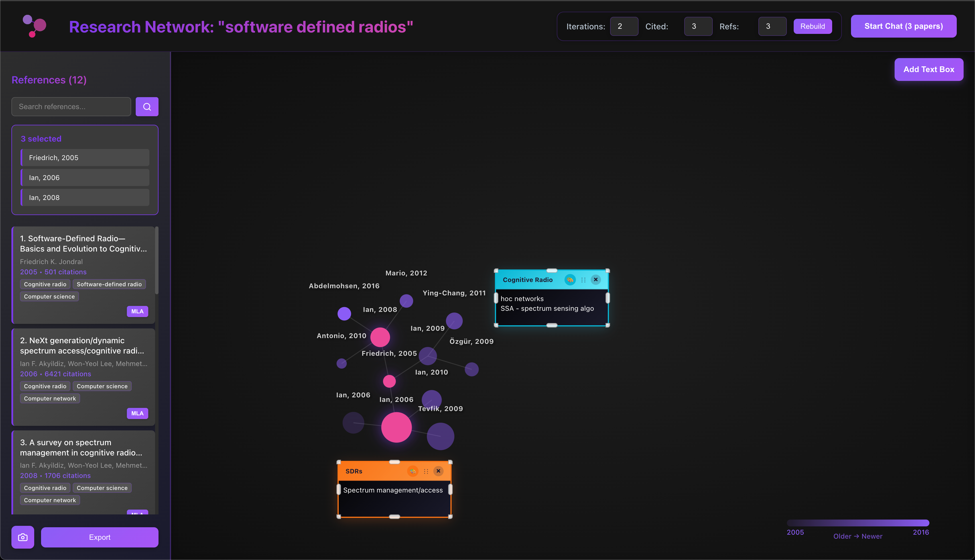The width and height of the screenshot is (975, 560).
Task: Toggle the large pink Ian, 2006 node
Action: [396, 427]
